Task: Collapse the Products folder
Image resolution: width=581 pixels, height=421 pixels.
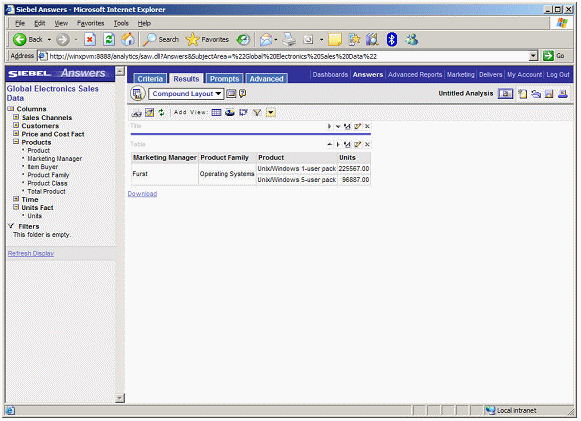Action: [x=16, y=142]
